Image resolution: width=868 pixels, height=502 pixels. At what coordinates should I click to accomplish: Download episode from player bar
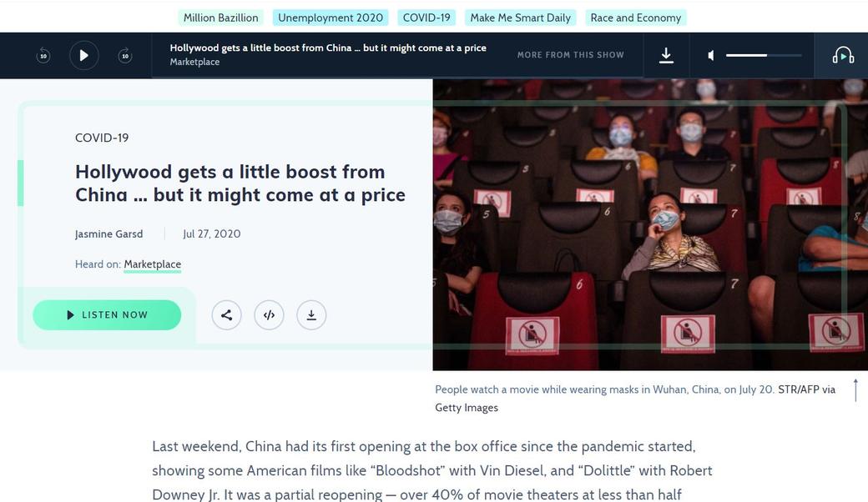click(666, 55)
